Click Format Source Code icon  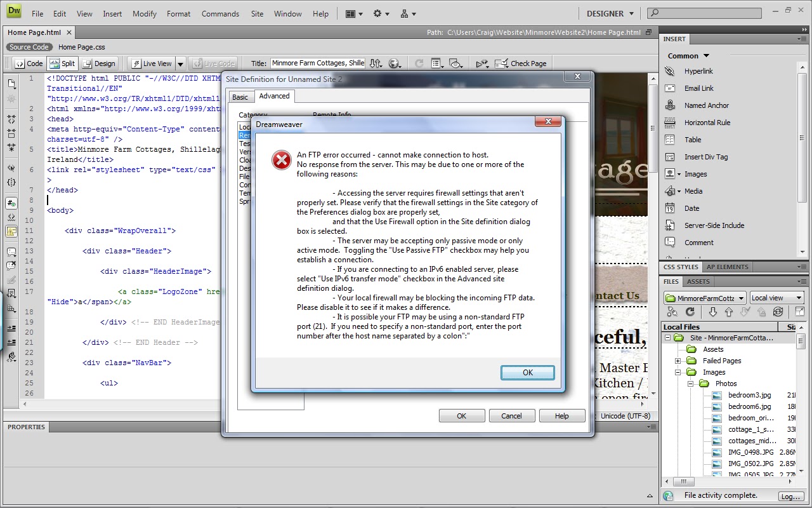pyautogui.click(x=11, y=358)
